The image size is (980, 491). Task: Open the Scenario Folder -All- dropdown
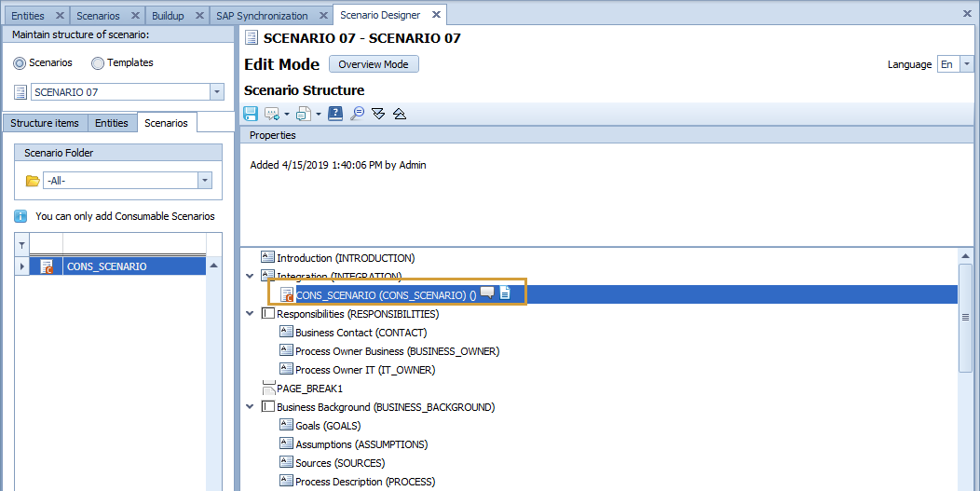tap(205, 181)
